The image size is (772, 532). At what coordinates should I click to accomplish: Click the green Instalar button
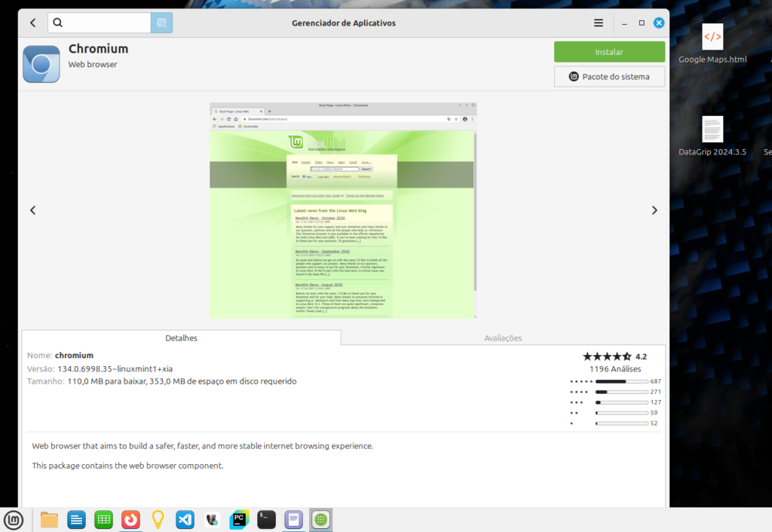609,52
